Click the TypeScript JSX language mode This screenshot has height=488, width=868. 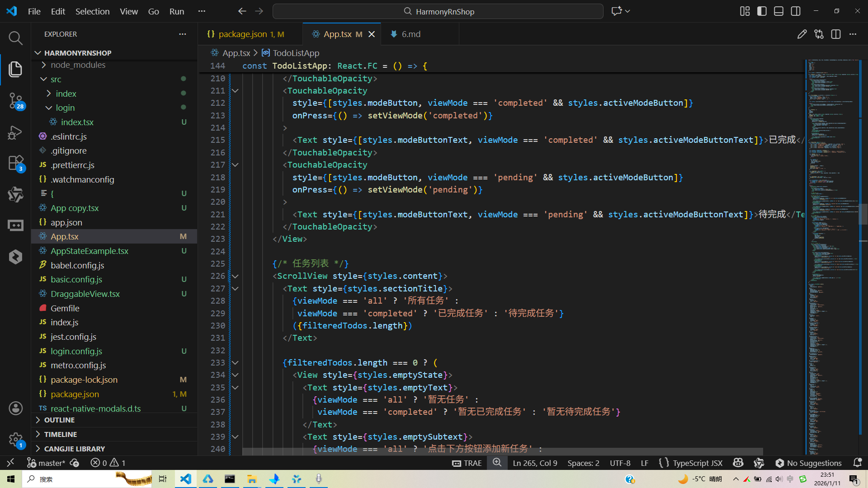(x=697, y=463)
